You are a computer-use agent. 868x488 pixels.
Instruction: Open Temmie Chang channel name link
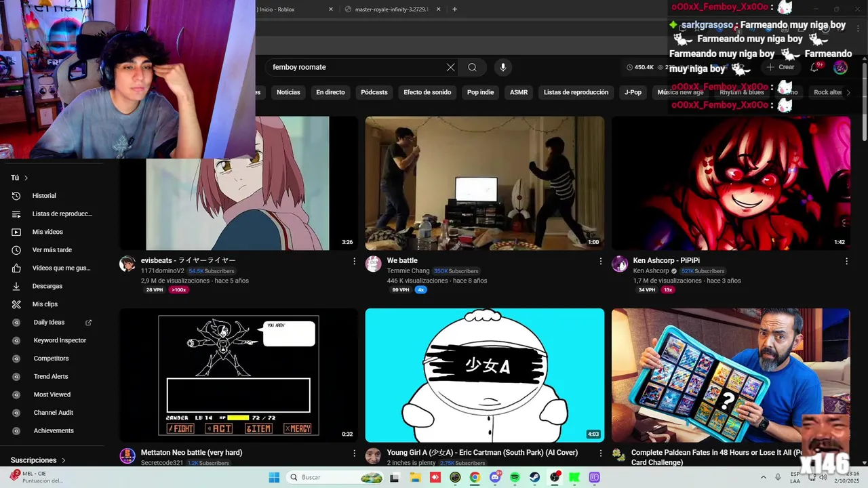tap(408, 271)
